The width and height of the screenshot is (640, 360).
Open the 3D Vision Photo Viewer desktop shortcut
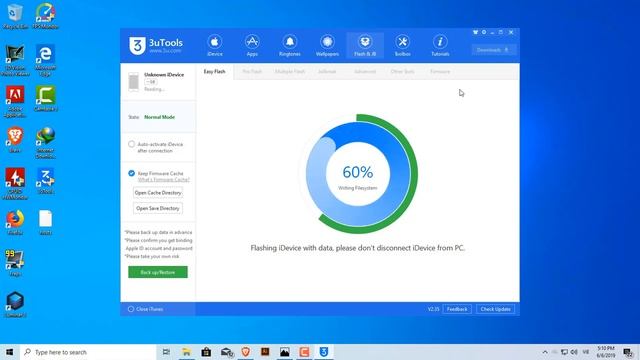[16, 60]
